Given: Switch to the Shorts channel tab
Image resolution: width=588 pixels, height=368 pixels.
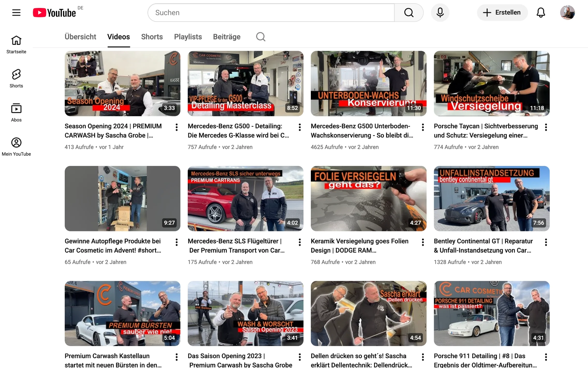Looking at the screenshot, I should click(152, 37).
